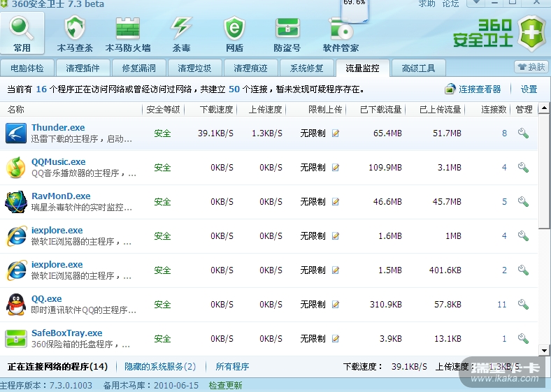Click 检查更新 to check for updates
Screen dimensions: 551x392
click(225, 386)
